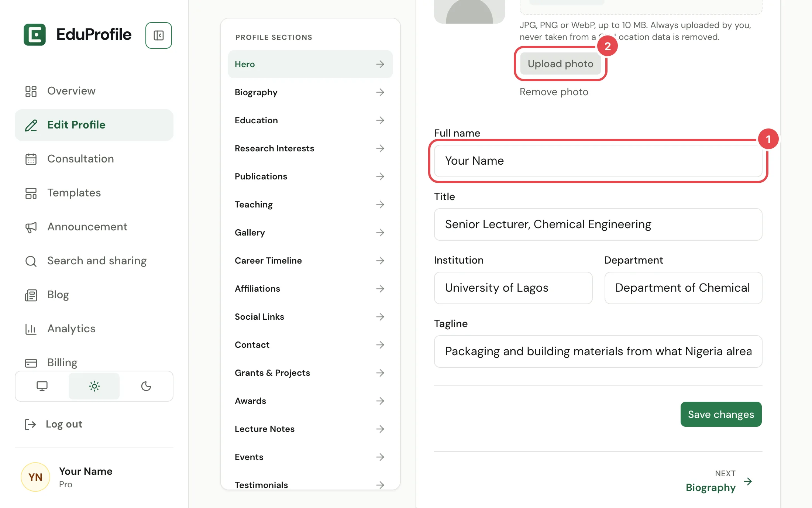This screenshot has width=812, height=508.
Task: Open the Announcement section
Action: 94,227
